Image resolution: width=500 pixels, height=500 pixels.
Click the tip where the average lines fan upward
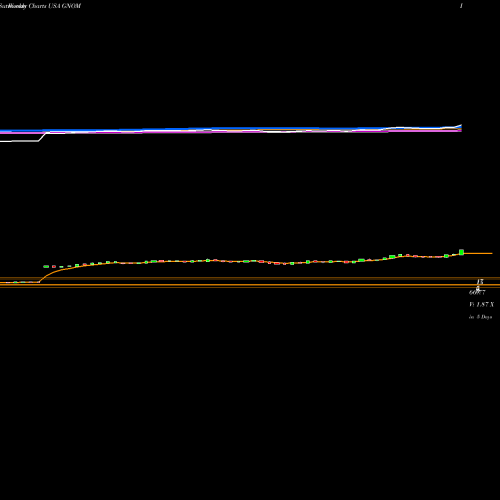(461, 126)
